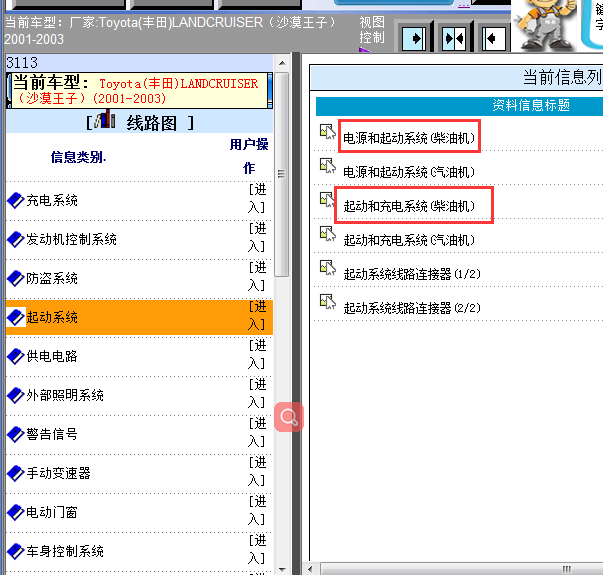Click the 3113 number field
The image size is (603, 575).
[x=140, y=62]
